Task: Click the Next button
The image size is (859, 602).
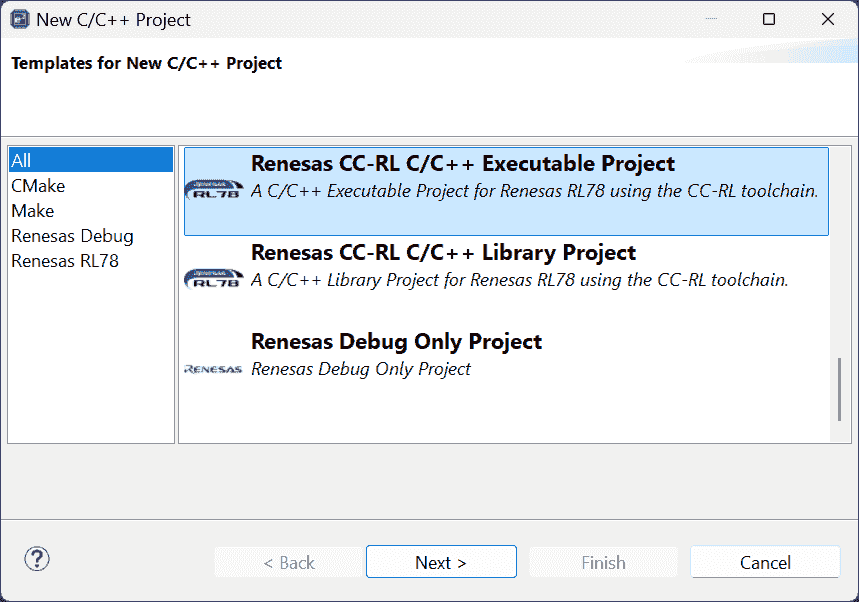Action: pyautogui.click(x=441, y=562)
